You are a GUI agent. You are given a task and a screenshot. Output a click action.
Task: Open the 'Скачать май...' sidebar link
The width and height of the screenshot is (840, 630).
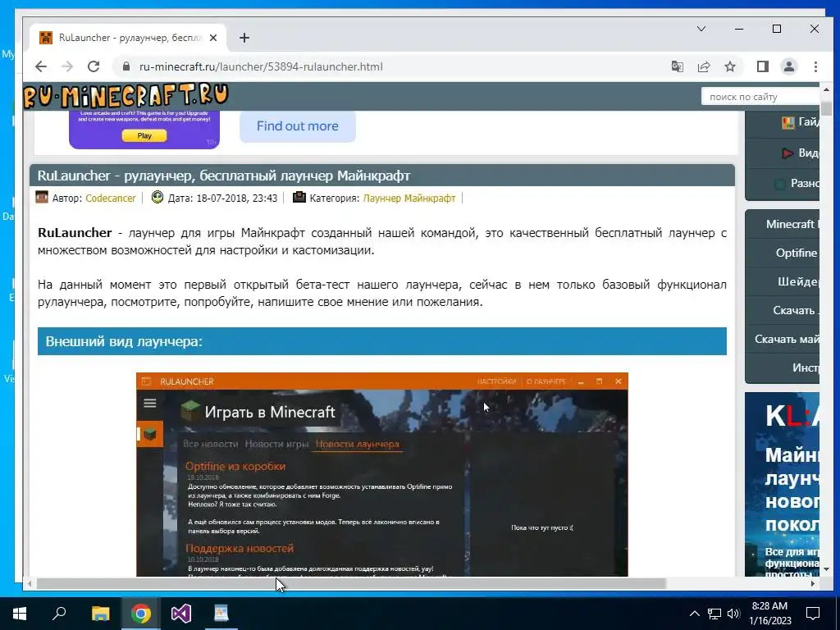click(783, 339)
